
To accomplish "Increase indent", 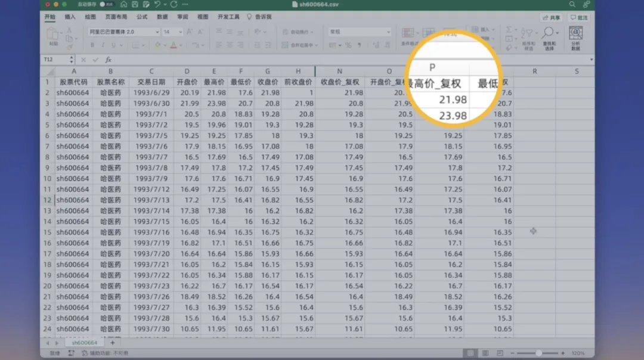I will pos(268,45).
